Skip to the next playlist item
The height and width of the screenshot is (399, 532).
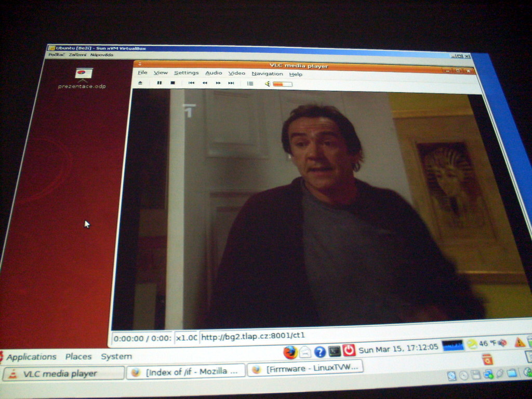click(x=231, y=83)
